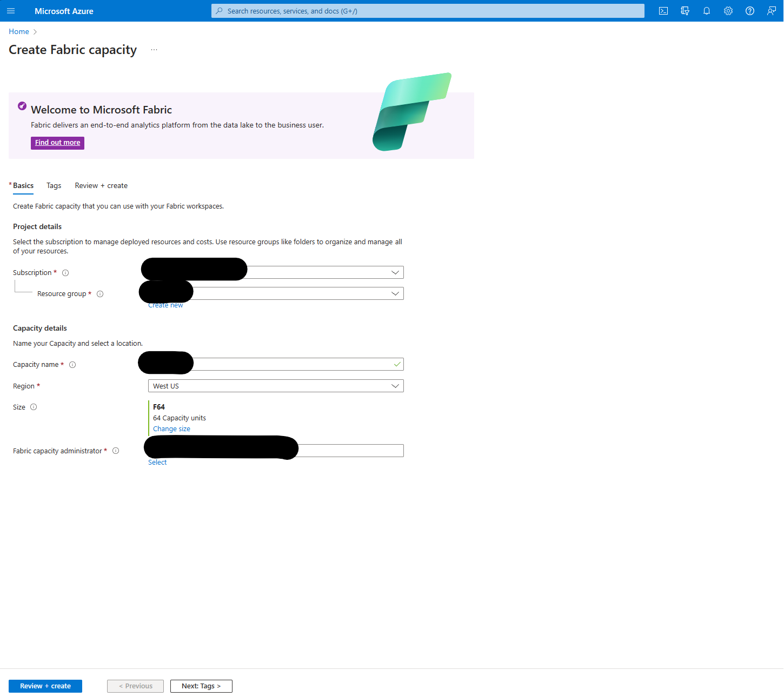The image size is (784, 697).
Task: Click the Create new resource group link
Action: [x=165, y=305]
